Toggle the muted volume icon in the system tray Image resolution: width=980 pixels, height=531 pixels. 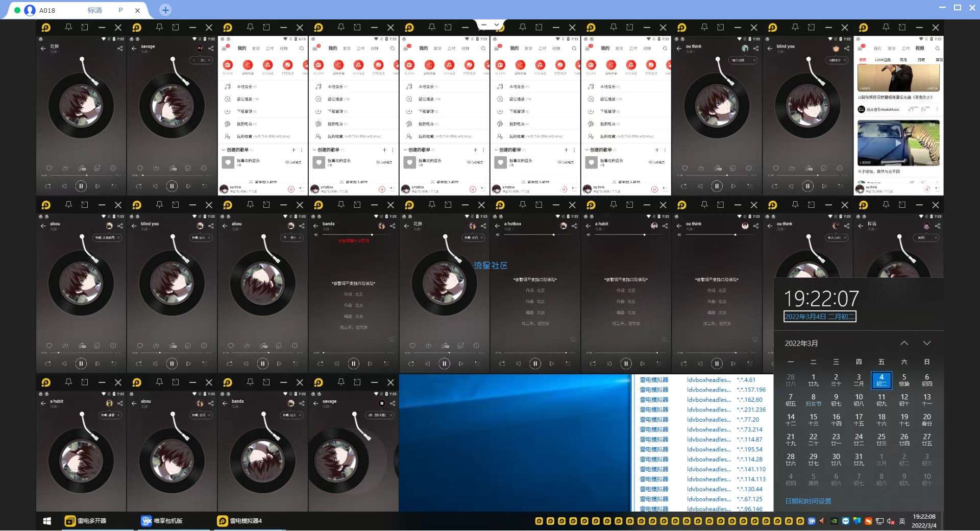891,521
